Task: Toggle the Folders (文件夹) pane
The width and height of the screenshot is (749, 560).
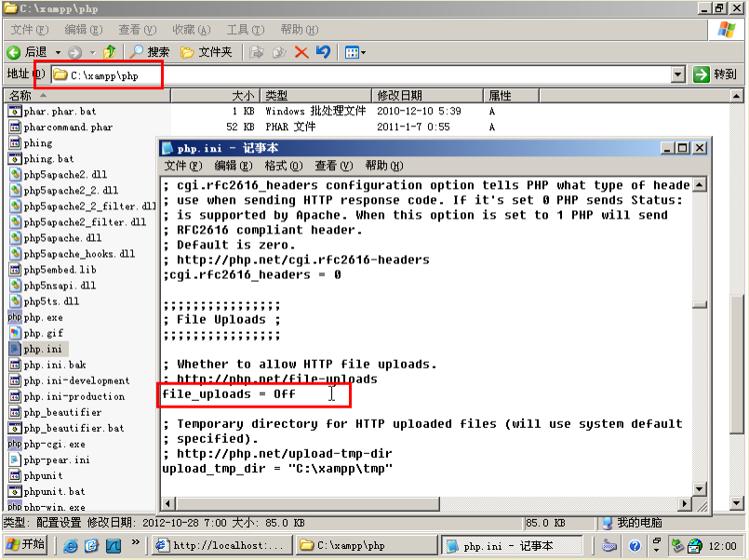Action: pyautogui.click(x=207, y=52)
